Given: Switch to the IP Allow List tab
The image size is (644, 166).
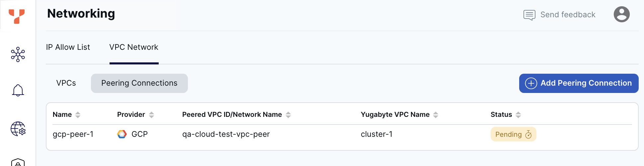Looking at the screenshot, I should 68,47.
